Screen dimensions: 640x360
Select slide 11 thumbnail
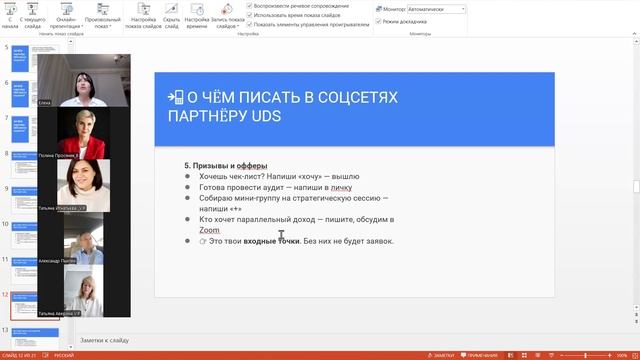pos(24,271)
